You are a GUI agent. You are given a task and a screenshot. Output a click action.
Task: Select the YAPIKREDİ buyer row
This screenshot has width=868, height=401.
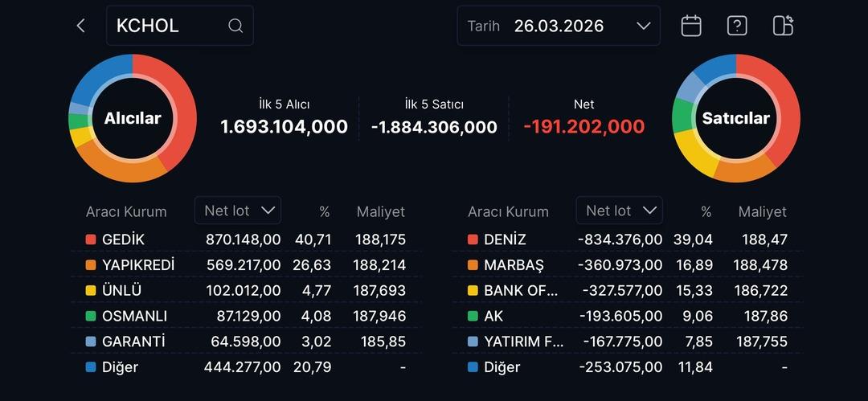pos(245,265)
